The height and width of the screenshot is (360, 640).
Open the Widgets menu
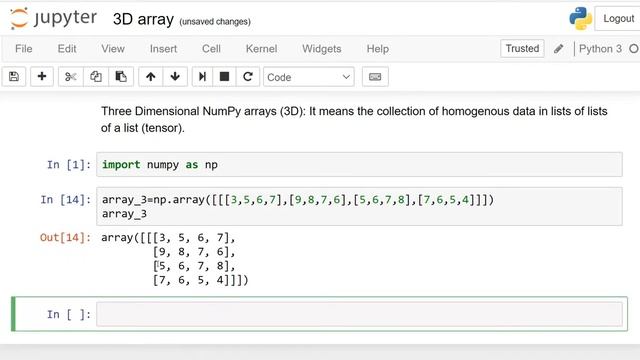tap(322, 49)
